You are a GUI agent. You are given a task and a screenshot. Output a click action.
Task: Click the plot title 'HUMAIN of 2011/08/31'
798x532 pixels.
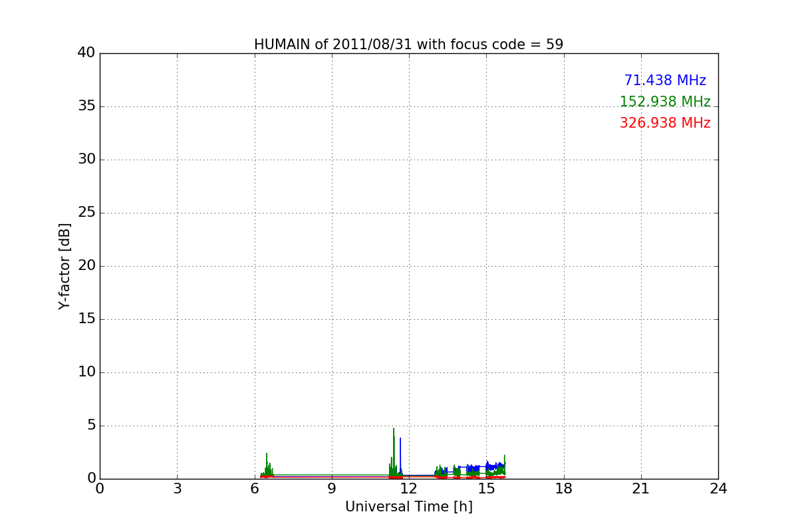409,45
